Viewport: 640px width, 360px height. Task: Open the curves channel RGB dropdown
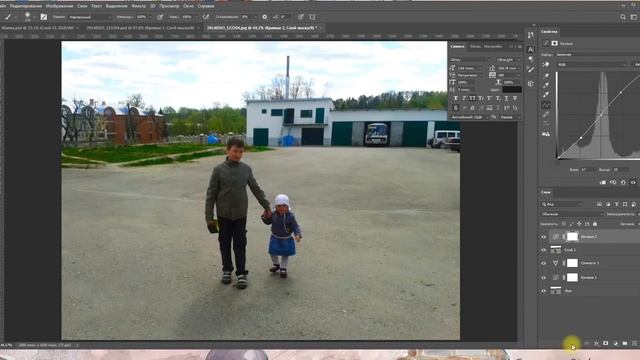[591, 64]
